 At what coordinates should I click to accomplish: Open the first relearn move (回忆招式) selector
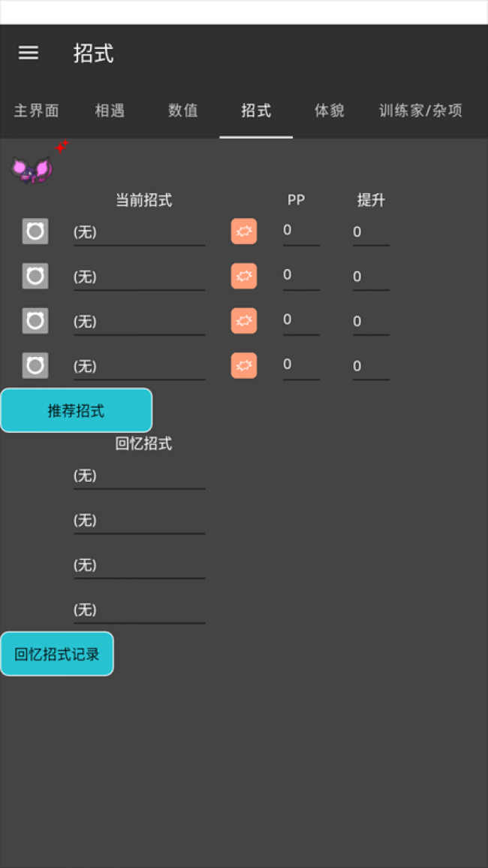point(139,476)
